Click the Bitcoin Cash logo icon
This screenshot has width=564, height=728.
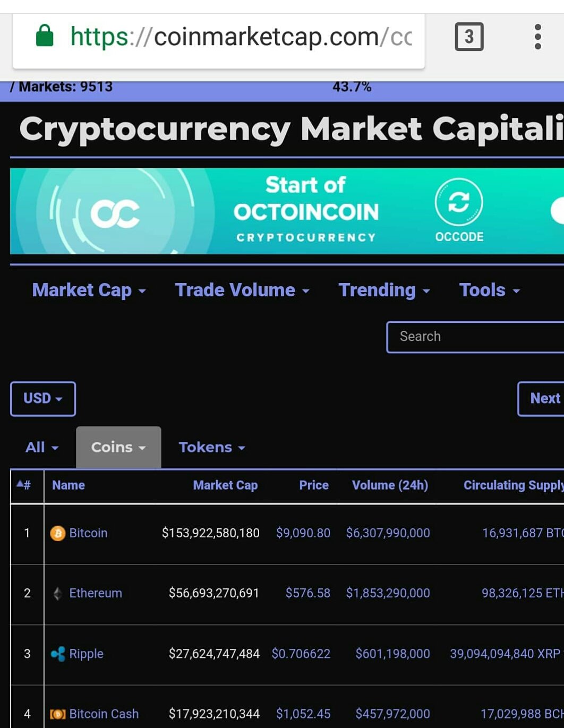pyautogui.click(x=57, y=714)
